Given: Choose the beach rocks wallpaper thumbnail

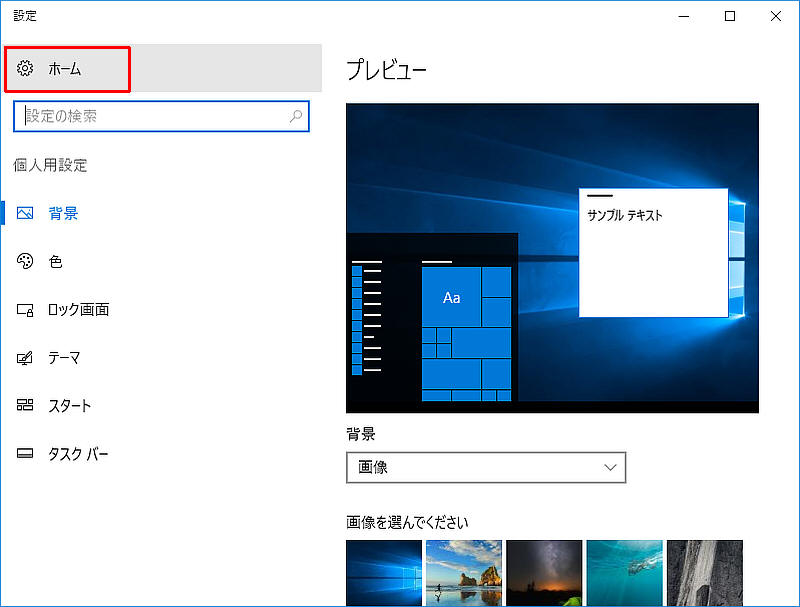Looking at the screenshot, I should coord(464,573).
